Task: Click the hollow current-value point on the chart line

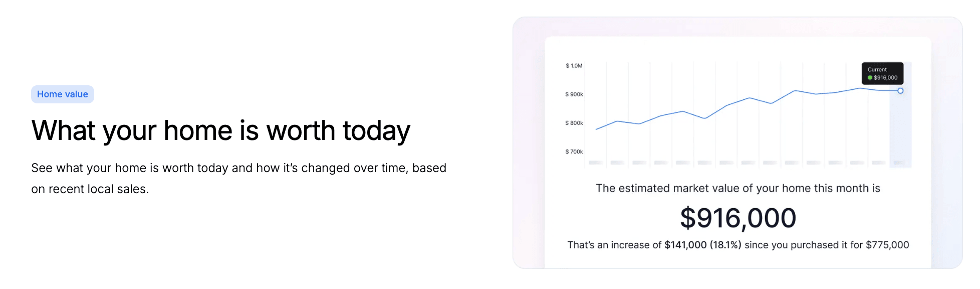Action: point(900,91)
